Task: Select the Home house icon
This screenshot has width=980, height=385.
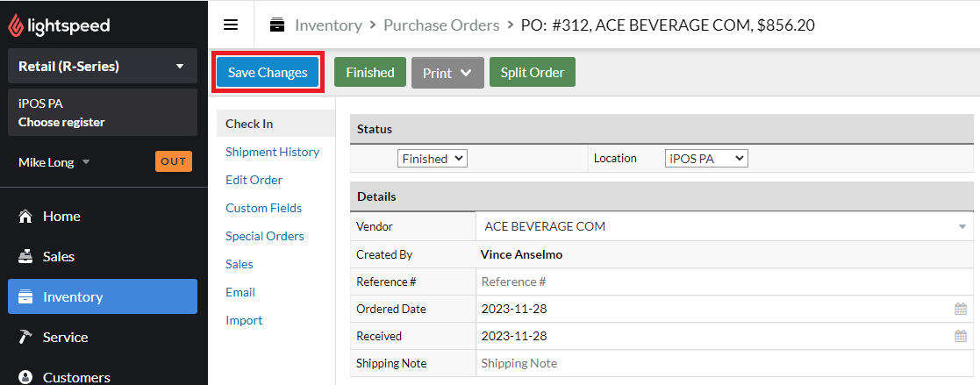Action: [25, 217]
